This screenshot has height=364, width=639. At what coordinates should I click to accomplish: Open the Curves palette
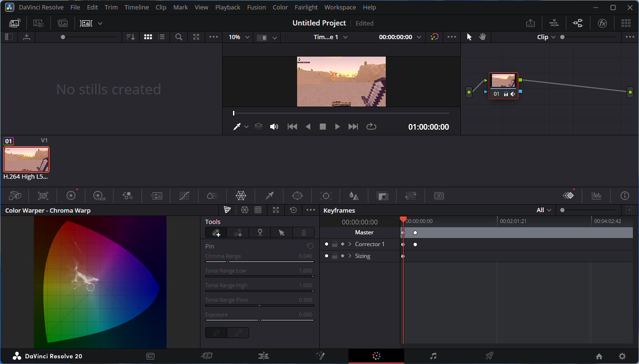click(x=184, y=195)
